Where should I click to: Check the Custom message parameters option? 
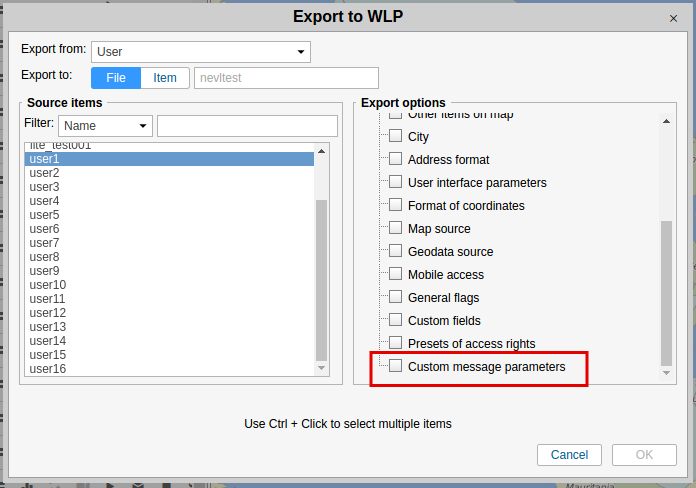click(396, 367)
